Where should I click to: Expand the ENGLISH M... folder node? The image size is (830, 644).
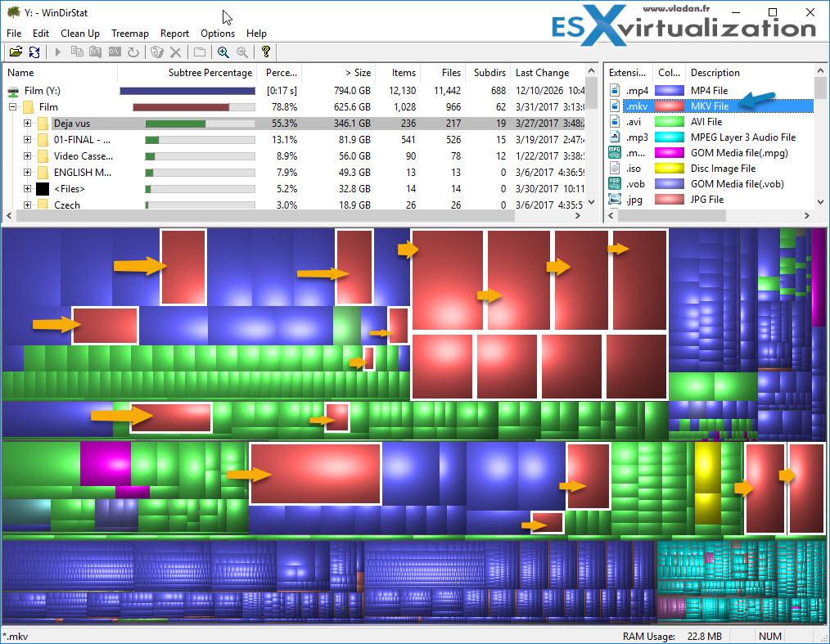pos(28,173)
